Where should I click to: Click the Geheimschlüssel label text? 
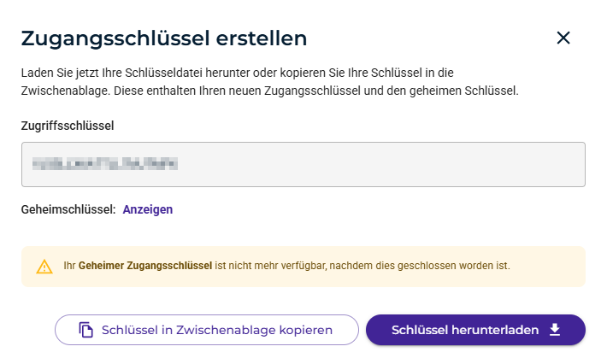tap(68, 209)
